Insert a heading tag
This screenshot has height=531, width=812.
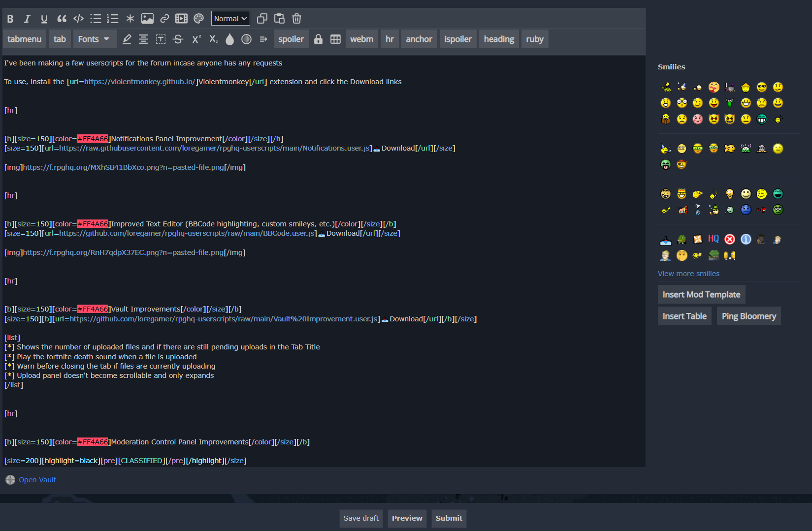click(x=499, y=39)
